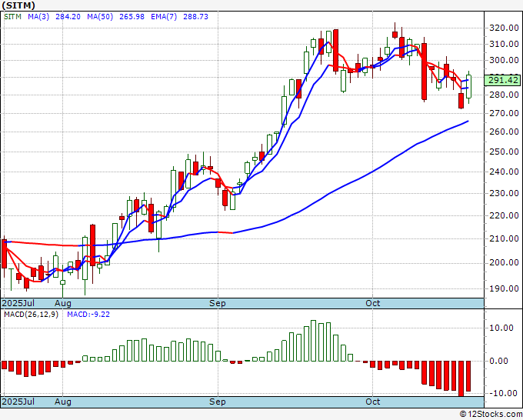Click the 320.00 price axis label
The image size is (523, 420).
[x=504, y=28]
